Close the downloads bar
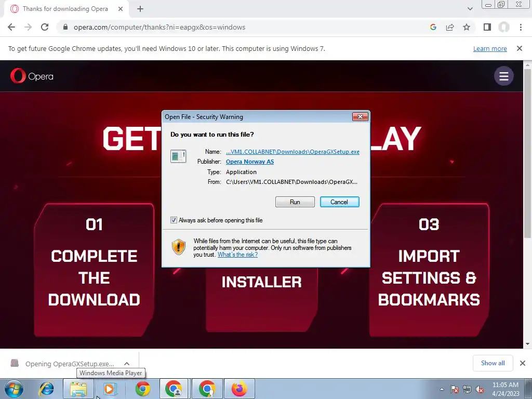The height and width of the screenshot is (399, 532). point(523,363)
